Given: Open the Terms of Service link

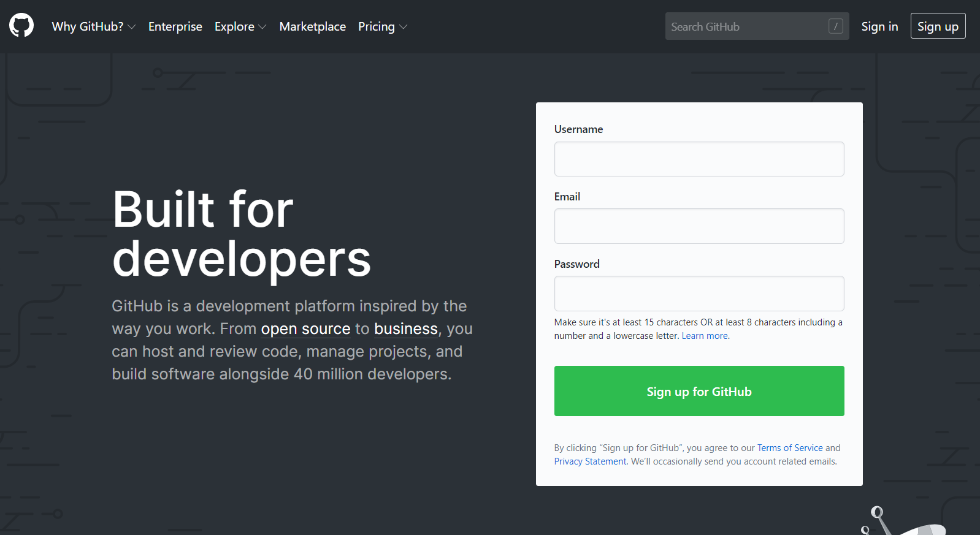Looking at the screenshot, I should (790, 448).
